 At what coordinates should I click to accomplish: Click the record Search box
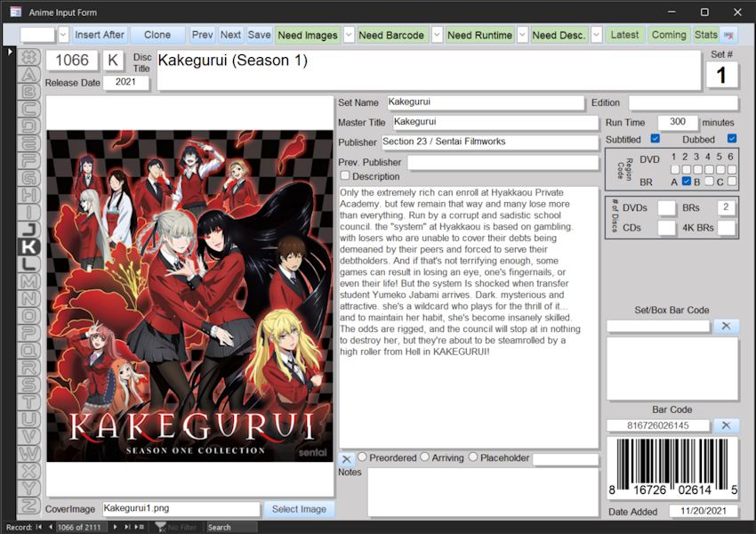point(231,527)
